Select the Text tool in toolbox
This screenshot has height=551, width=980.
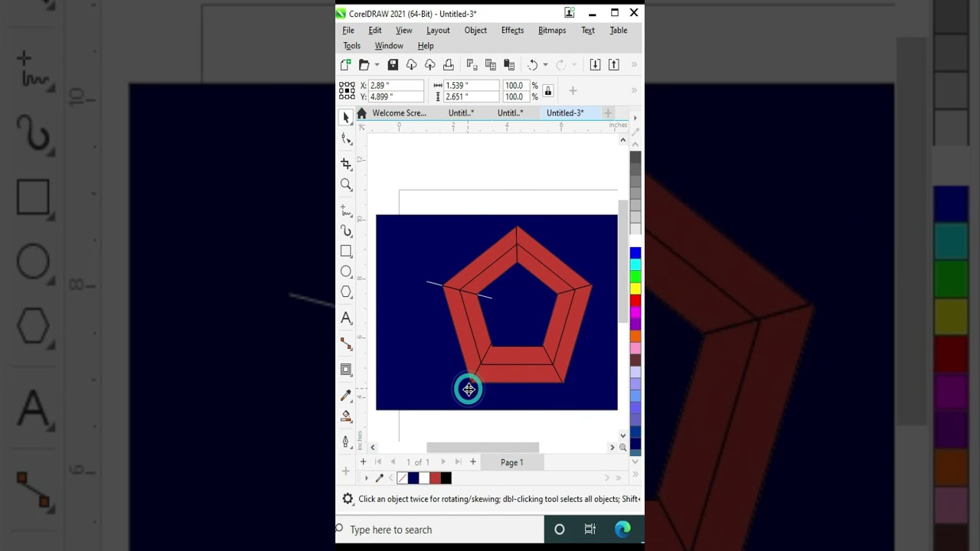tap(346, 318)
